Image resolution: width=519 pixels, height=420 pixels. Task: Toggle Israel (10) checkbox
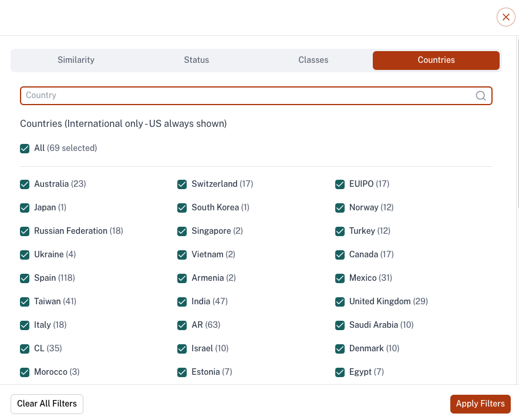point(182,349)
